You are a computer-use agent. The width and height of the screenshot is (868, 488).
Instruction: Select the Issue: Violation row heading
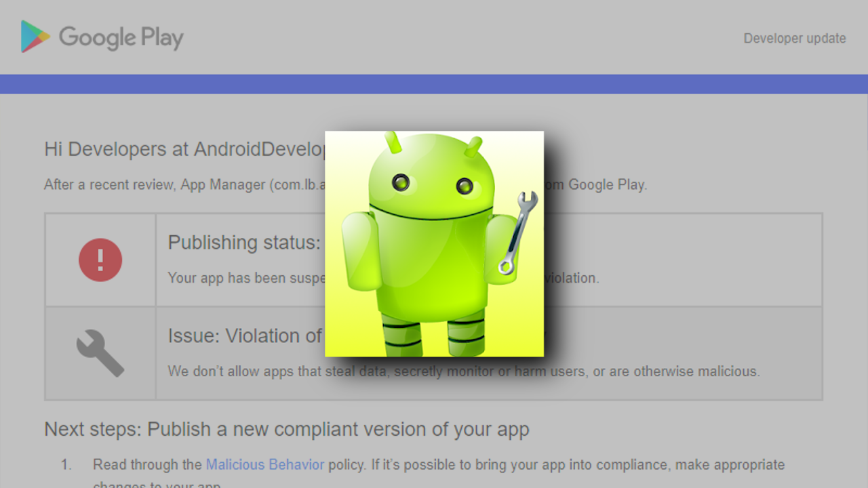(x=244, y=335)
